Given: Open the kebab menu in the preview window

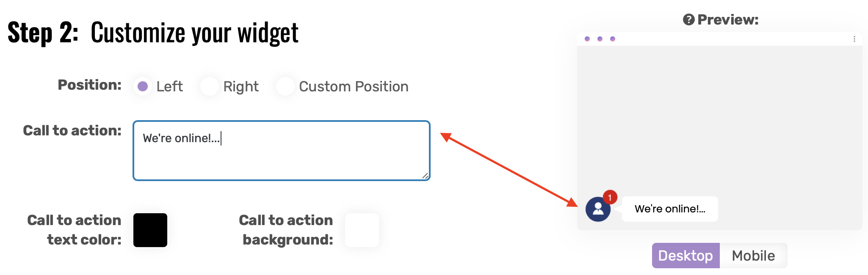Looking at the screenshot, I should pos(854,38).
